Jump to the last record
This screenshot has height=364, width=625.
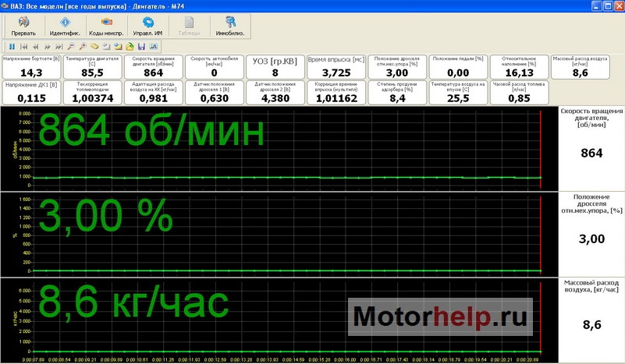click(x=59, y=47)
